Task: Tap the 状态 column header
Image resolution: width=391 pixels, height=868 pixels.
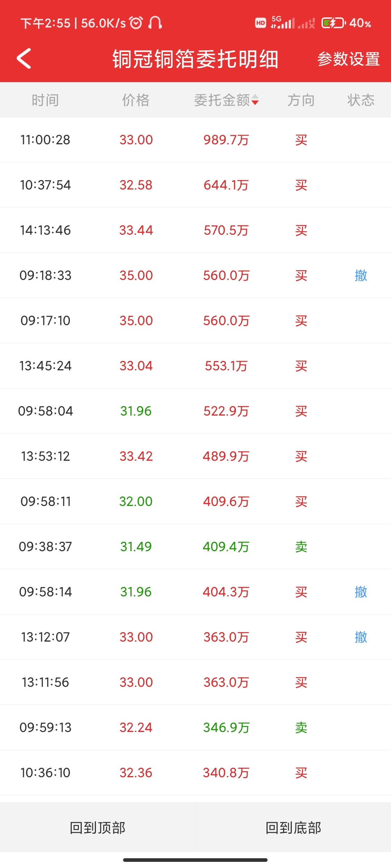Action: click(361, 100)
